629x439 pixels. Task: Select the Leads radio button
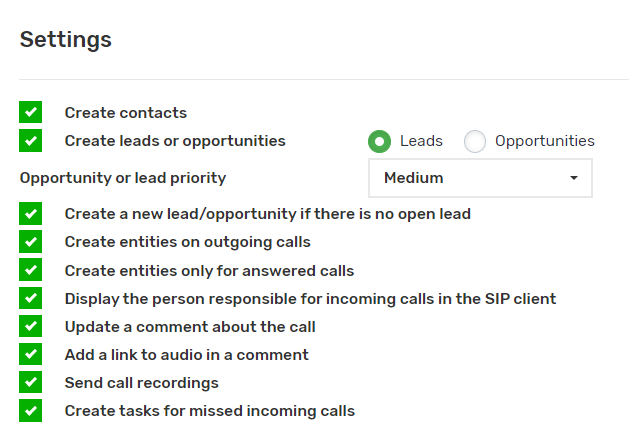379,142
